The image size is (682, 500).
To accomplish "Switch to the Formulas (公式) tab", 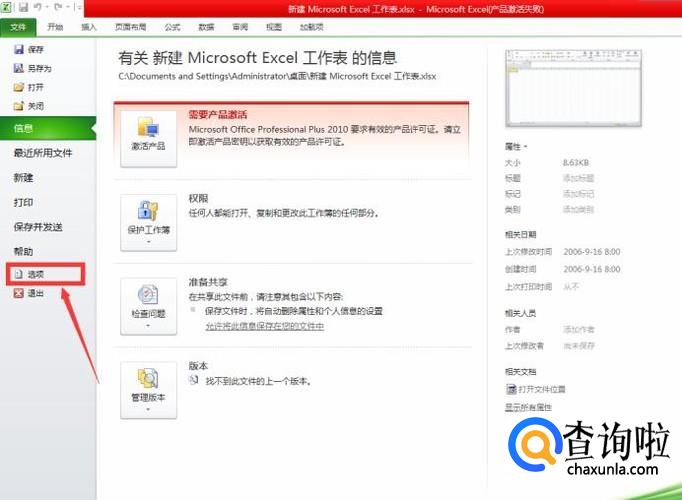I will point(172,27).
